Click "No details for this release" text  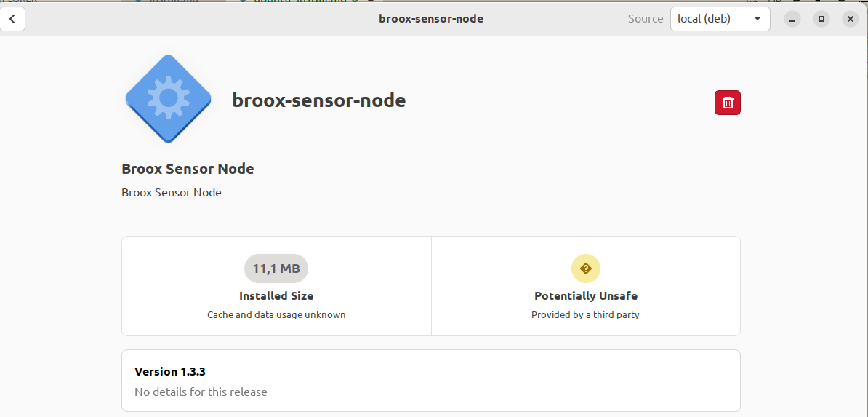click(201, 392)
